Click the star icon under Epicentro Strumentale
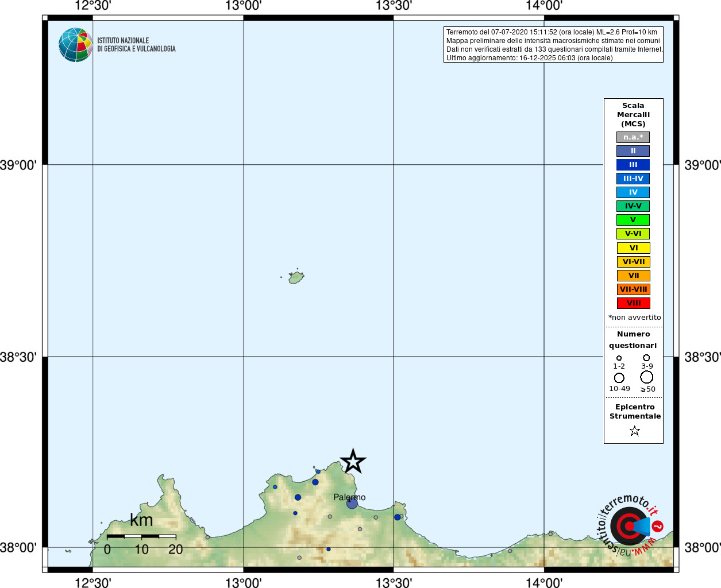Image resolution: width=721 pixels, height=588 pixels. click(635, 431)
